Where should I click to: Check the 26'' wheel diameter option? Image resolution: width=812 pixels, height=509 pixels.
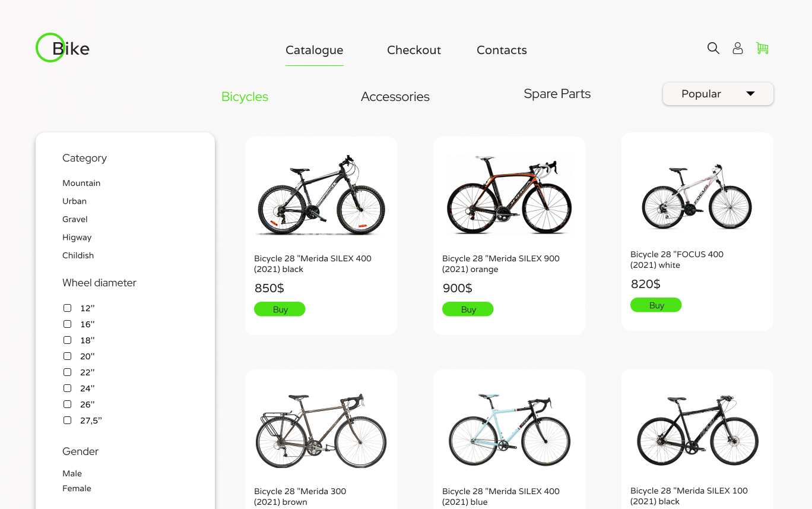click(x=68, y=404)
